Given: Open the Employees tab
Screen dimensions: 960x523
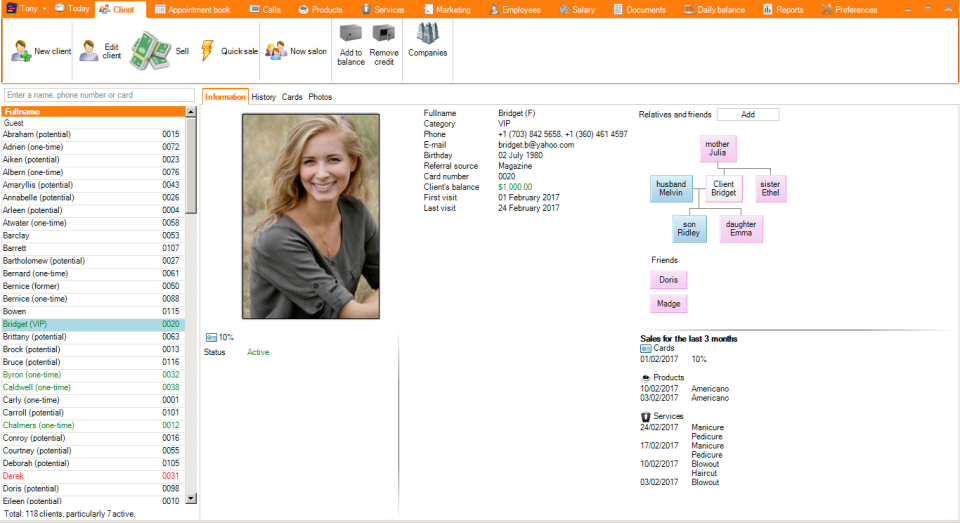Looking at the screenshot, I should 514,10.
